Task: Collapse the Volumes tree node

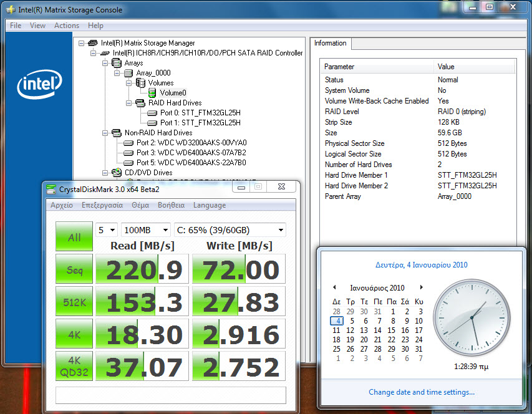Action: click(129, 83)
